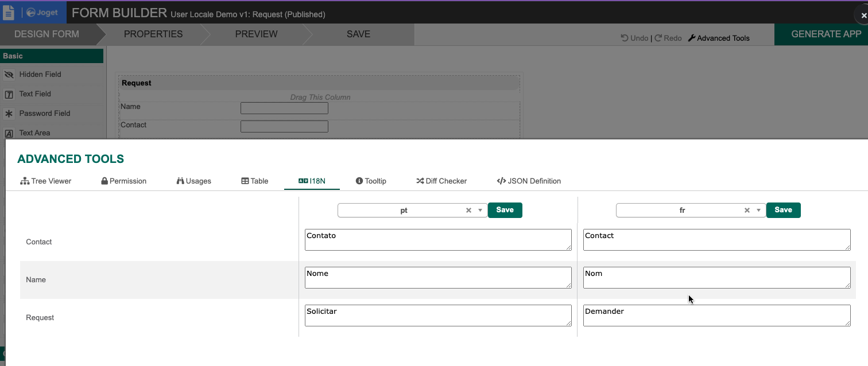
Task: Open the Diff Checker tab
Action: [x=441, y=181]
